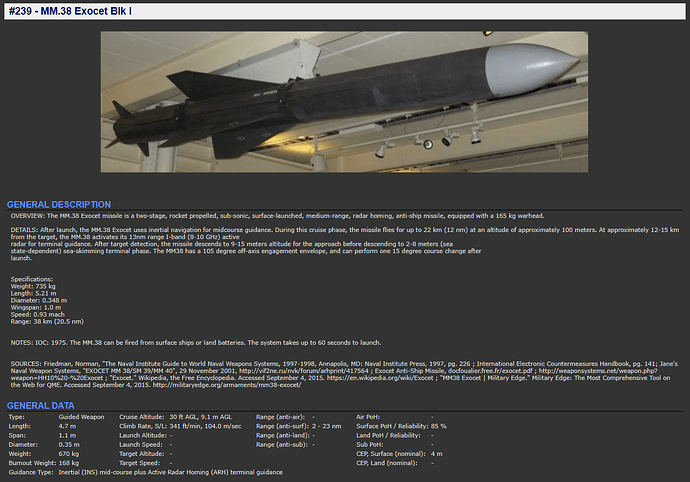
Task: Click the 'Launch Altitude:' label
Action: point(142,435)
